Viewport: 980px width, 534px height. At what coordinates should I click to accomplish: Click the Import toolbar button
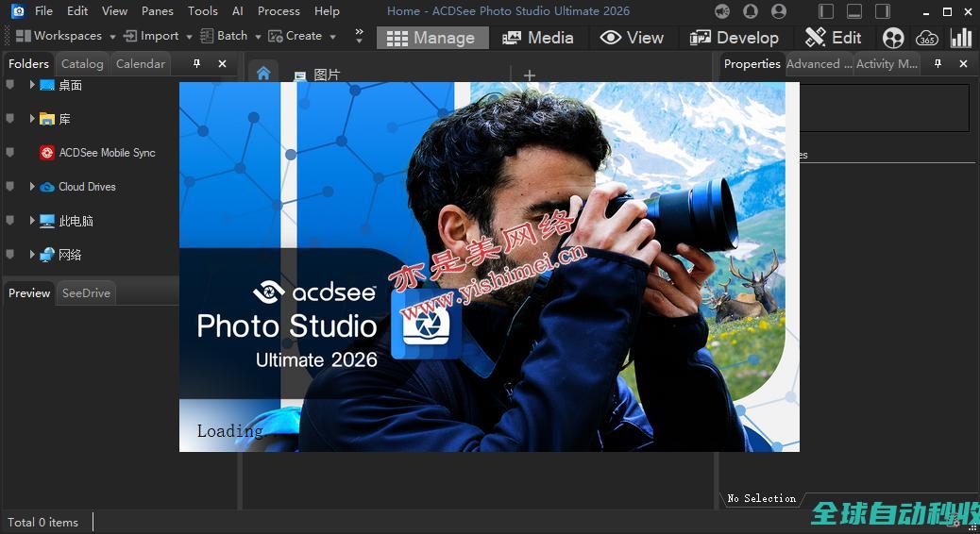[x=151, y=36]
